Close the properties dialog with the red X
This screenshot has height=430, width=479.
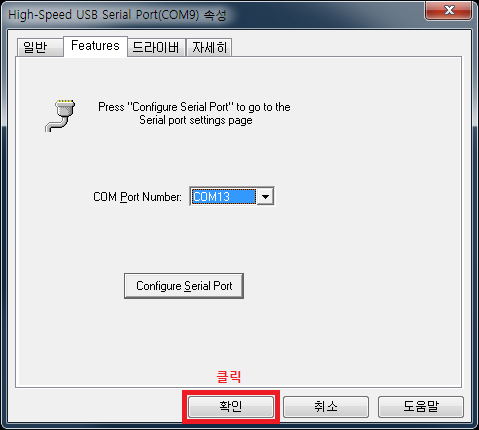[x=449, y=10]
